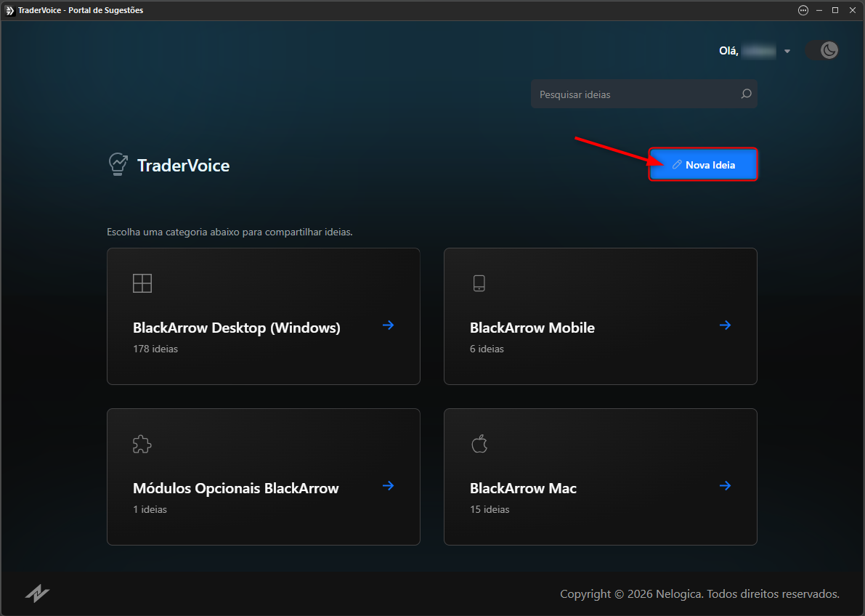Click the TraderVoice heading text
Screen dimensions: 865x616
[183, 165]
